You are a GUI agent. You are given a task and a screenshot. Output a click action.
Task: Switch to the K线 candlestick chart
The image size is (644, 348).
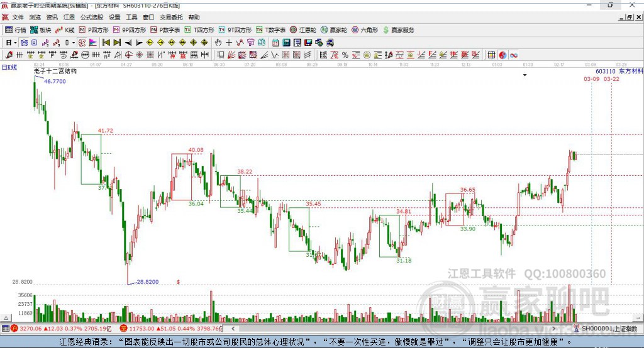pyautogui.click(x=65, y=30)
